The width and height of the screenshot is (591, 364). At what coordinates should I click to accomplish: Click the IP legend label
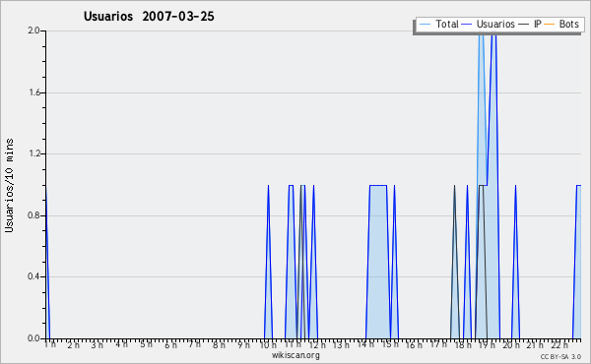coord(538,24)
